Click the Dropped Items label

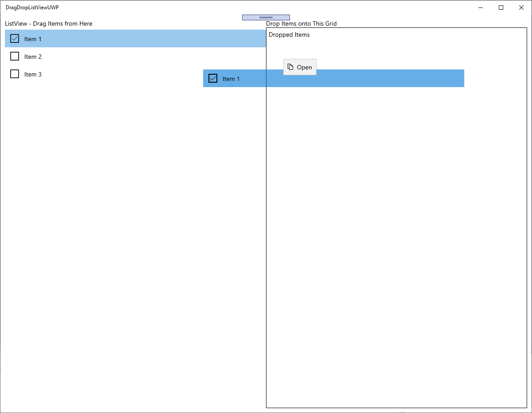click(x=289, y=34)
